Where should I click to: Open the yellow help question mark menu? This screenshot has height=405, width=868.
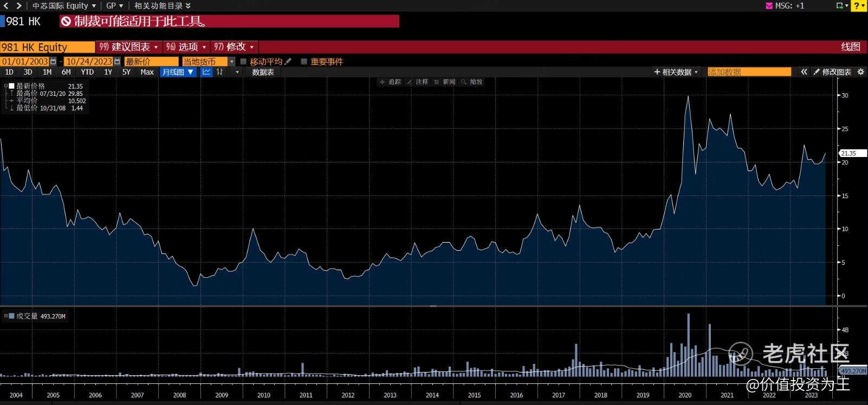[x=858, y=5]
